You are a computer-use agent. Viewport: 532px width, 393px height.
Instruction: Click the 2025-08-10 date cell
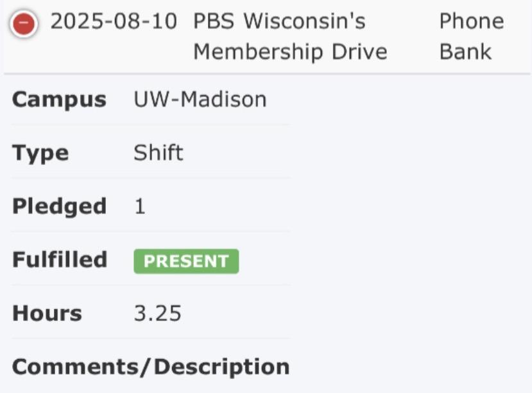114,22
